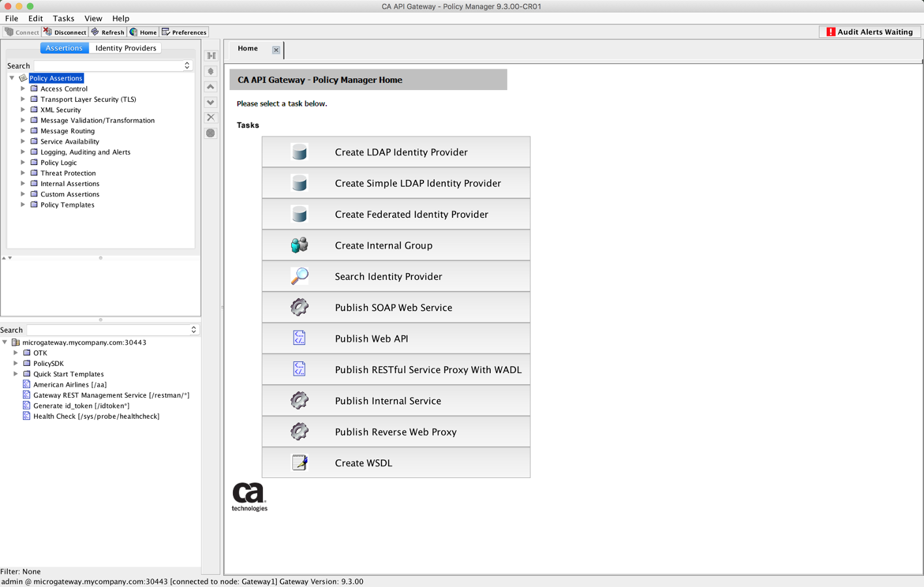Click the Search Identity Provider magnifier icon
This screenshot has height=587, width=924.
300,277
